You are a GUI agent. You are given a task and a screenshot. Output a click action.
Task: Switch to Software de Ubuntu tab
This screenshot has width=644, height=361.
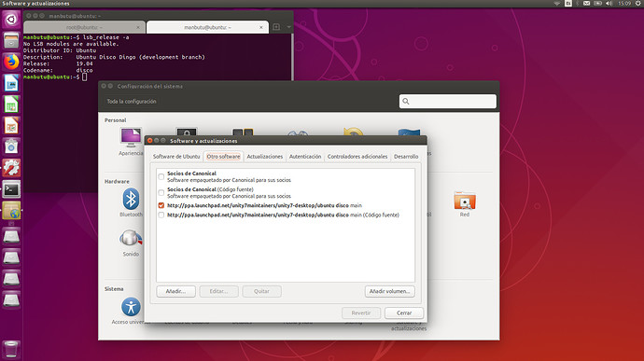pyautogui.click(x=176, y=157)
